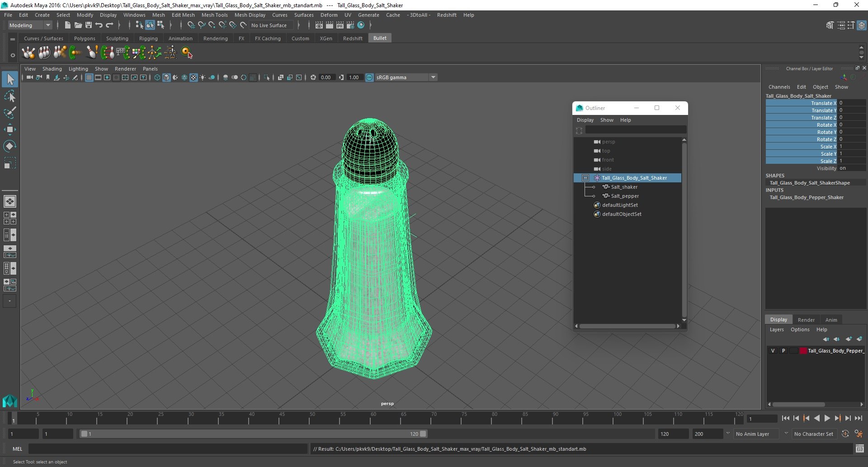Click the MEL command input field
The width and height of the screenshot is (868, 467).
168,449
